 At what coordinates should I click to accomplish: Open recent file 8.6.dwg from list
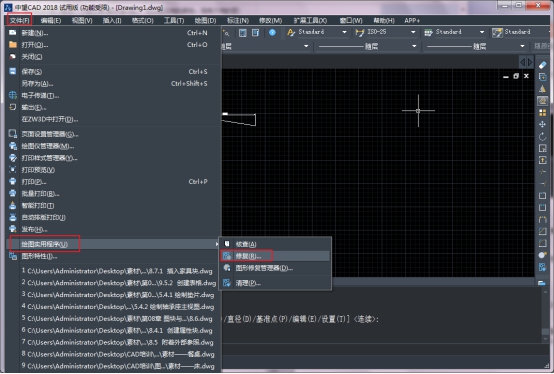coord(118,319)
